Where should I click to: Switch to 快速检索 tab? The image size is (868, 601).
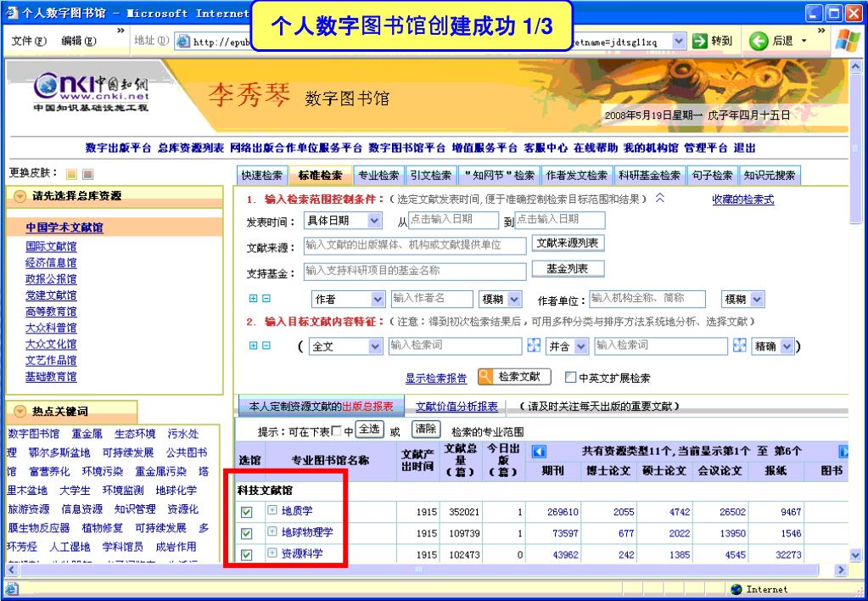[x=262, y=176]
